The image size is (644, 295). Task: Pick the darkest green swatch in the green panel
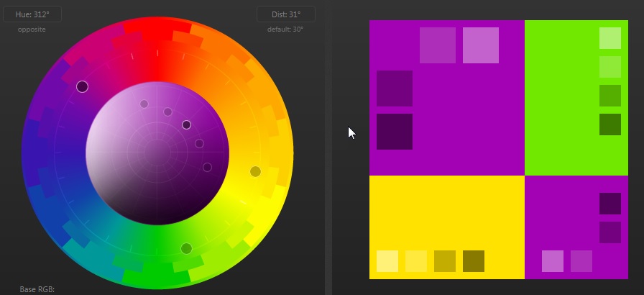point(610,124)
